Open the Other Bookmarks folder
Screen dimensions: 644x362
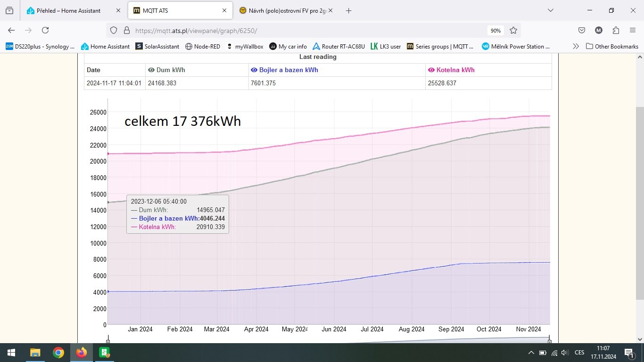point(612,46)
